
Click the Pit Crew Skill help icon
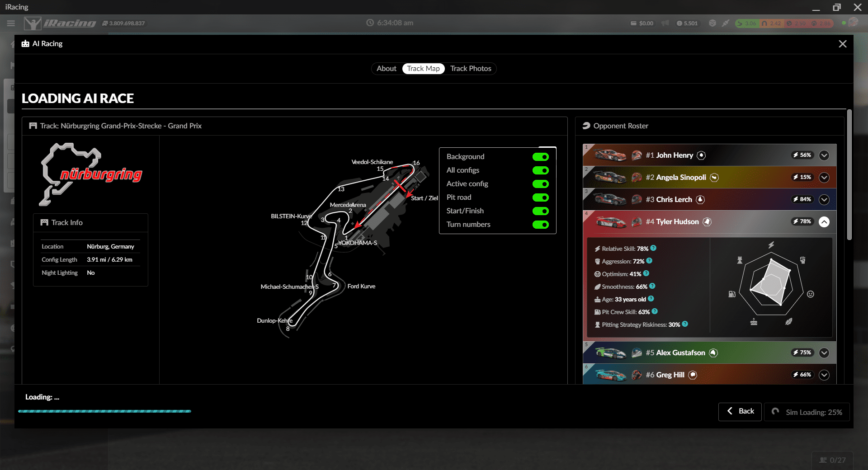pos(655,311)
